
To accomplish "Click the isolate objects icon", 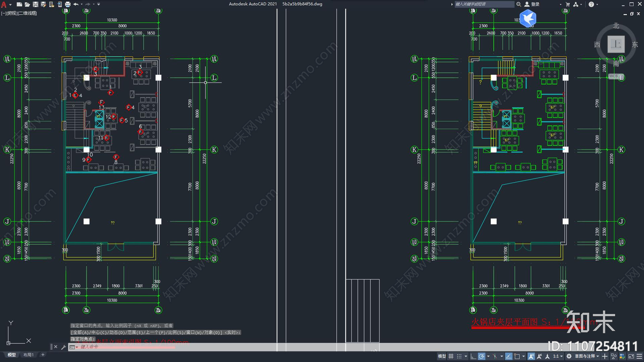I will pos(613,356).
